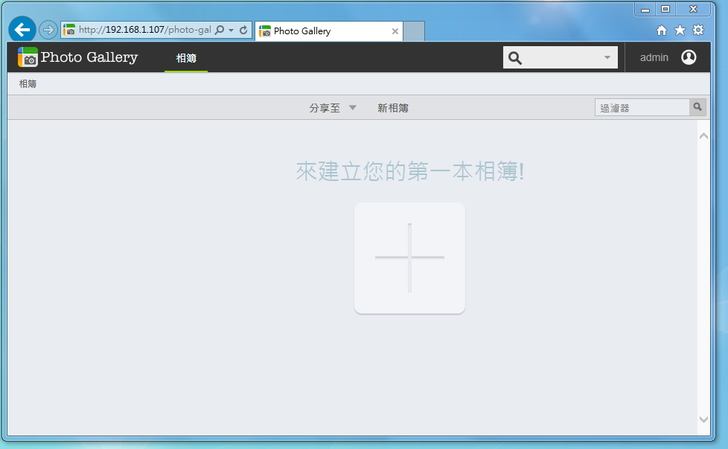Open the favorites star icon
Viewport: 728px width, 449px height.
click(680, 31)
